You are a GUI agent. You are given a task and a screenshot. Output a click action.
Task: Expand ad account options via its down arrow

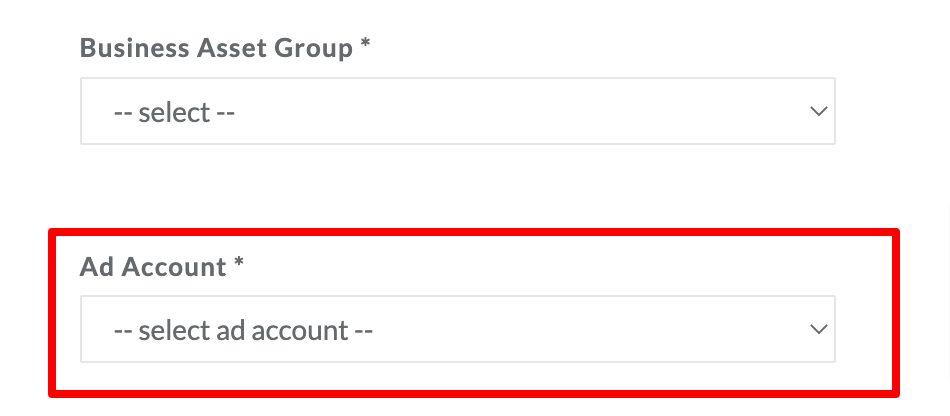click(x=819, y=329)
